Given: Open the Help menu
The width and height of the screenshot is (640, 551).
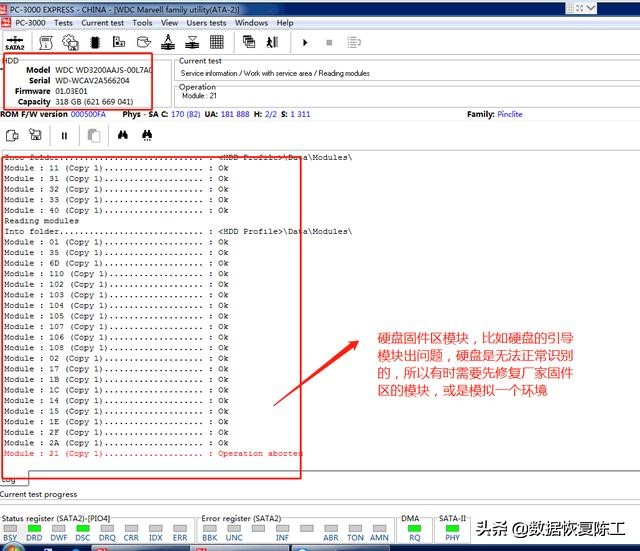Looking at the screenshot, I should (285, 23).
